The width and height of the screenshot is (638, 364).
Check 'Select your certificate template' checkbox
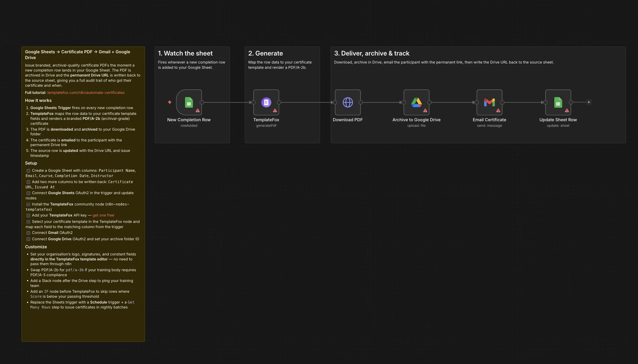28,222
